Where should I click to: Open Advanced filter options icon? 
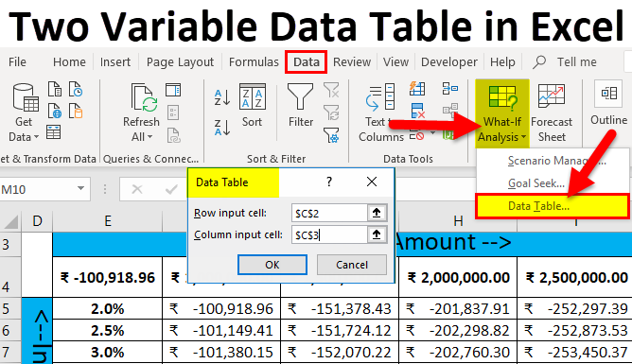[331, 136]
